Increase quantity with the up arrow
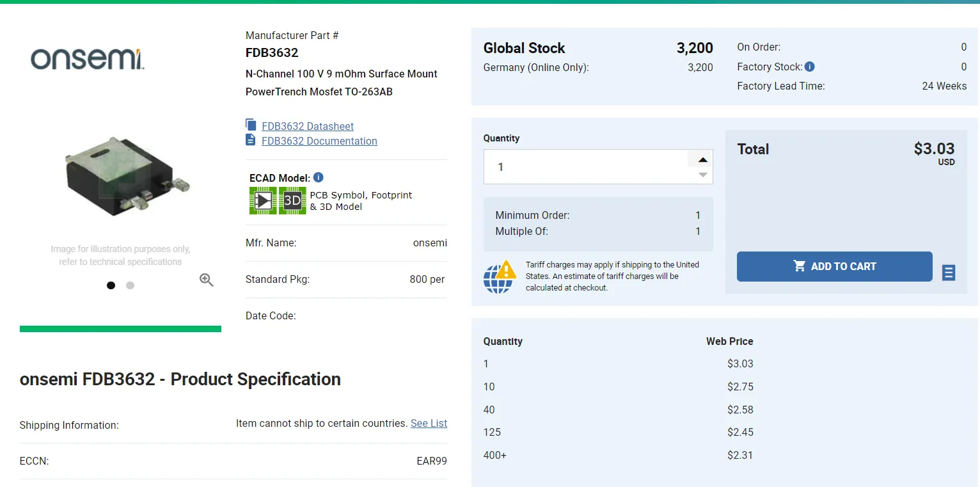The height and width of the screenshot is (487, 980). click(x=702, y=159)
